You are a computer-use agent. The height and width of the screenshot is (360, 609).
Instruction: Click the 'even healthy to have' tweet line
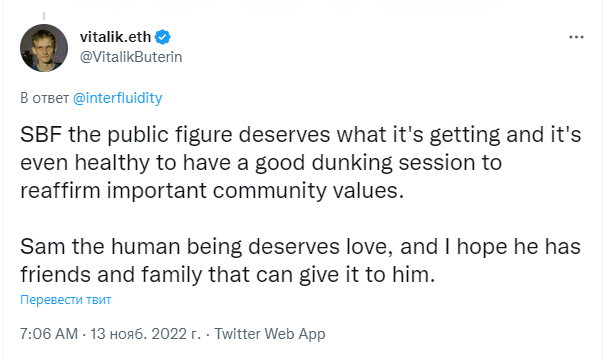pyautogui.click(x=261, y=163)
